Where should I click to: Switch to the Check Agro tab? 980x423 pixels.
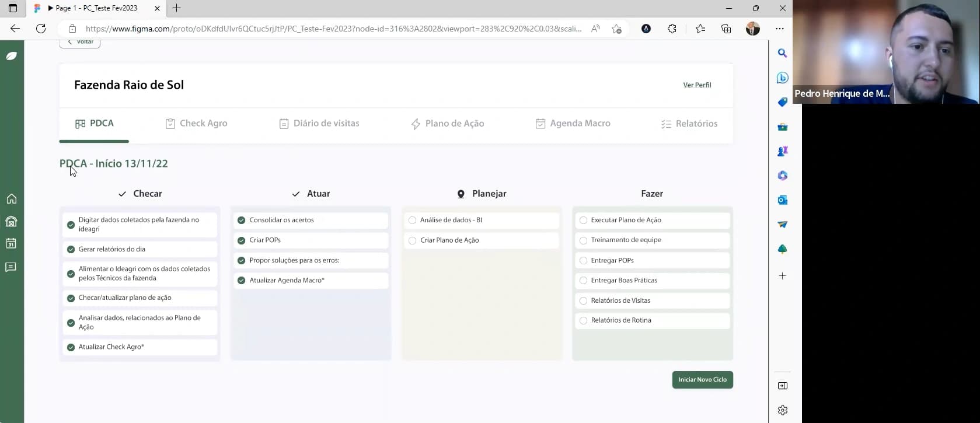coord(196,124)
